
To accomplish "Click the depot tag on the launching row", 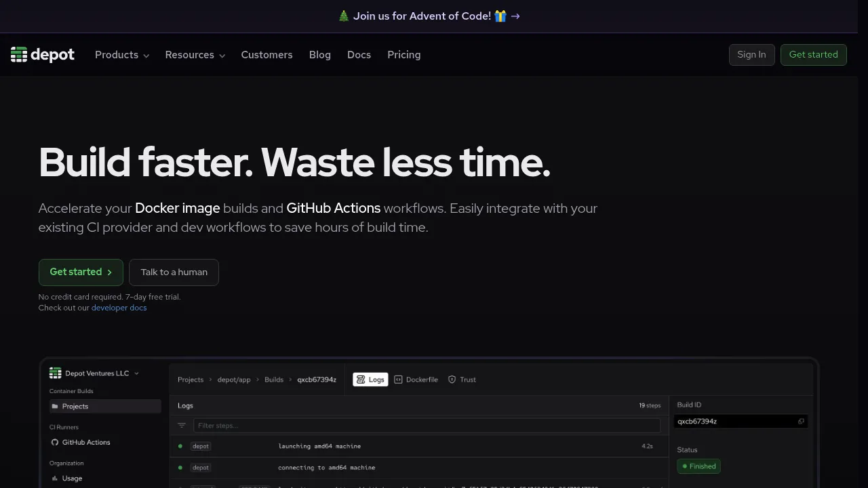I will (201, 447).
